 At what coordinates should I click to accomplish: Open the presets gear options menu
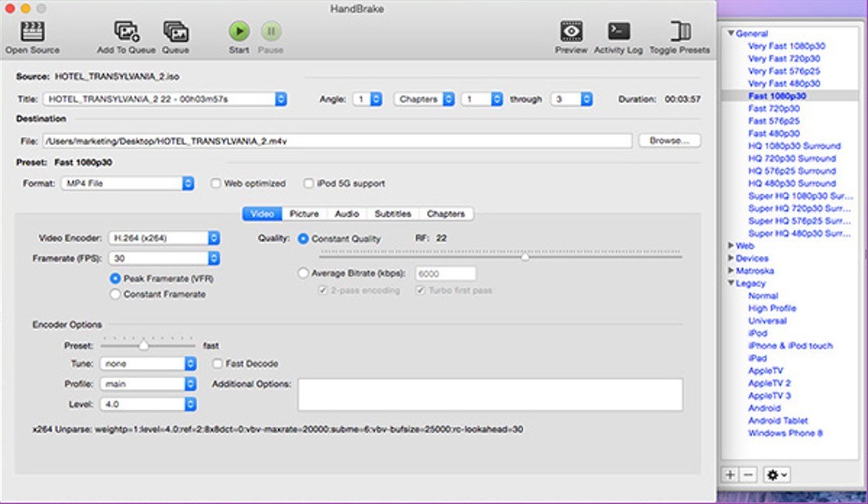coord(776,475)
